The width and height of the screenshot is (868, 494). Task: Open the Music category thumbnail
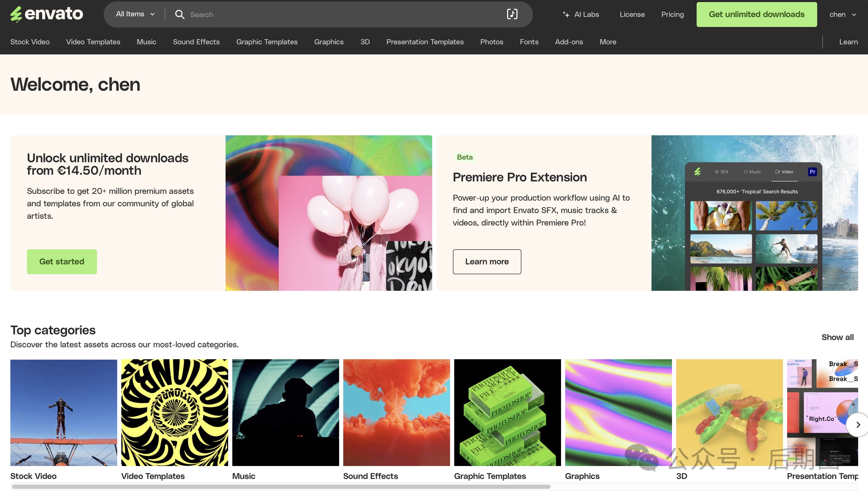tap(285, 413)
